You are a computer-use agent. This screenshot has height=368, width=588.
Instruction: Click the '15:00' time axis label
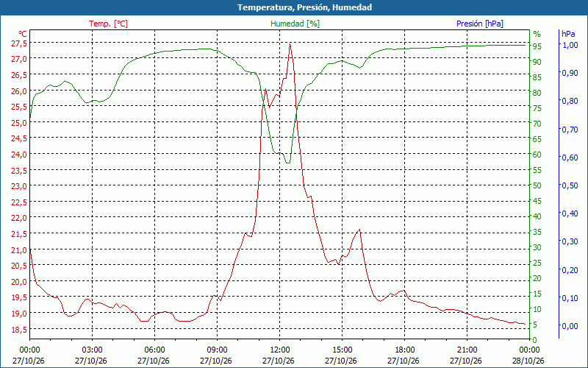pyautogui.click(x=342, y=350)
